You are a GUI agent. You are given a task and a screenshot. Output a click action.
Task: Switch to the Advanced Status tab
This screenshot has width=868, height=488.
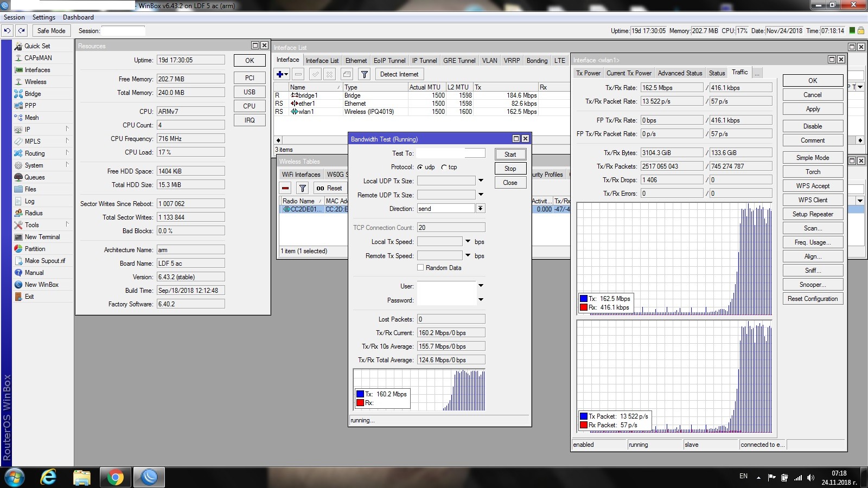coord(680,73)
